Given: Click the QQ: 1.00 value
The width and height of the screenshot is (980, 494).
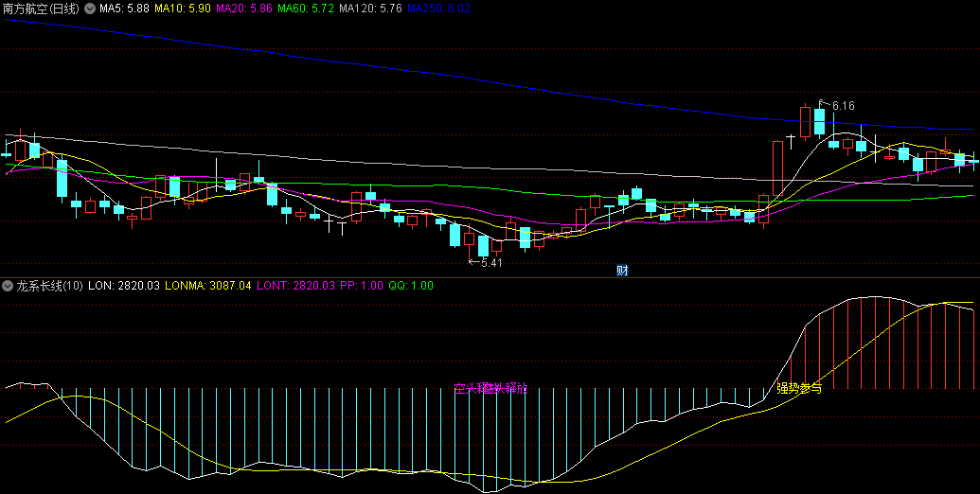Looking at the screenshot, I should pyautogui.click(x=411, y=286).
